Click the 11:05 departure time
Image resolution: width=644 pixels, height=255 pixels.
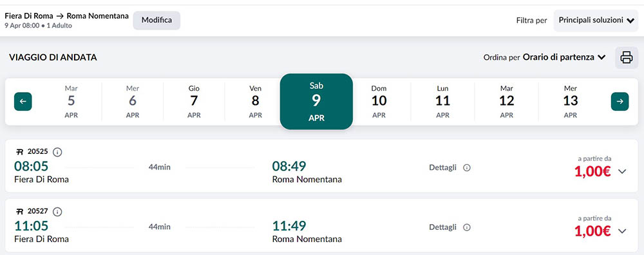click(31, 225)
